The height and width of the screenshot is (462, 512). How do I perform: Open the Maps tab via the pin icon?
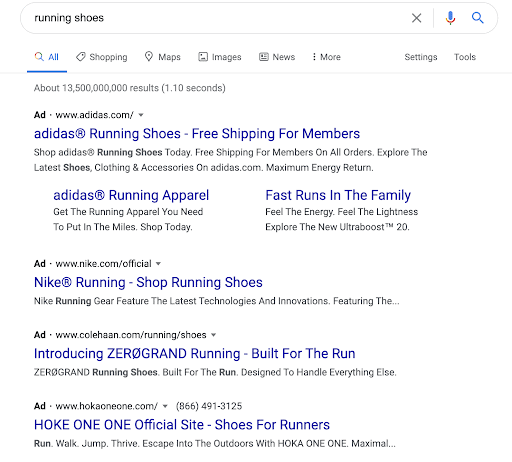149,56
